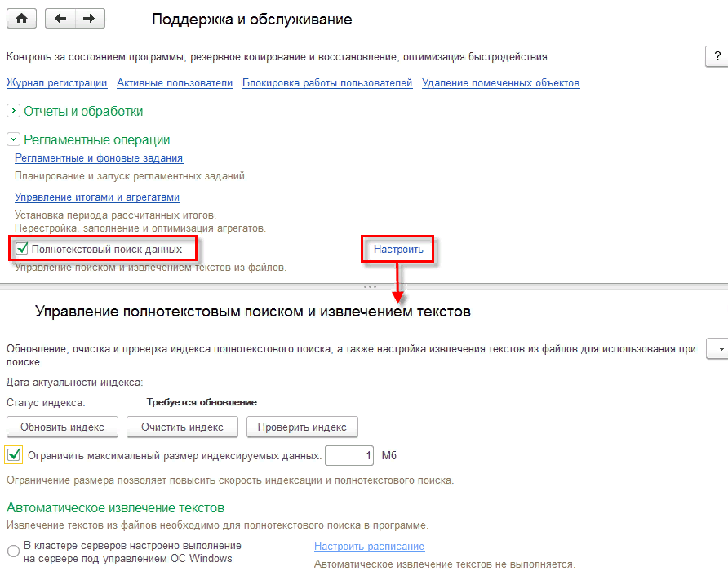Click Настроить link for full-text search
Image resolution: width=728 pixels, height=571 pixels.
398,250
